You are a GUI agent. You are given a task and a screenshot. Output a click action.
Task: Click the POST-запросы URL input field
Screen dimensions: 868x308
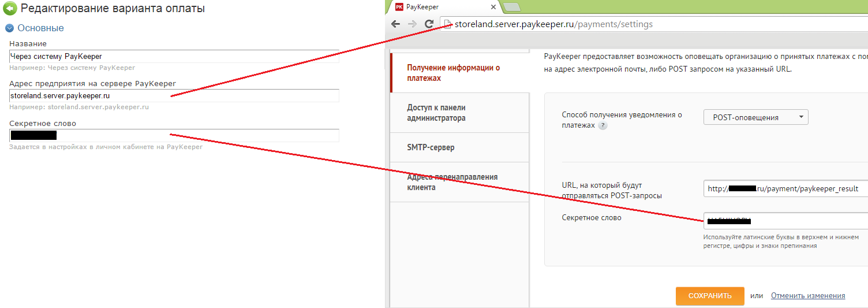pyautogui.click(x=785, y=188)
